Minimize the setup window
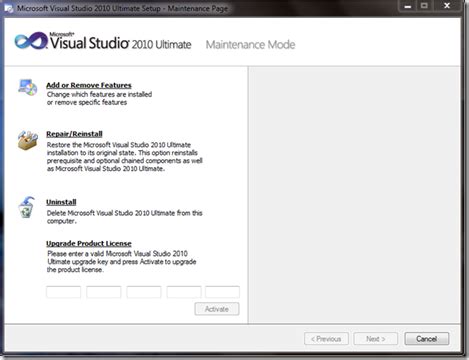This screenshot has height=360, width=469. coord(408,6)
